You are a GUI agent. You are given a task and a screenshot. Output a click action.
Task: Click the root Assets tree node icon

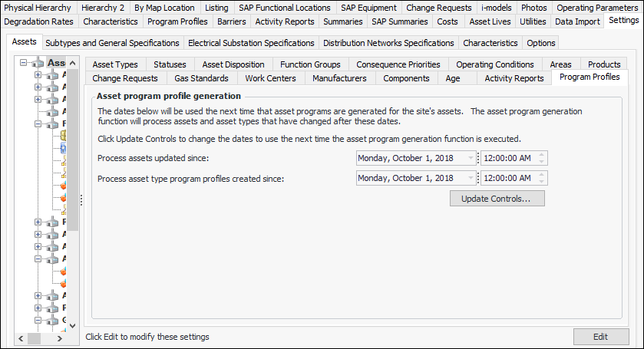coord(38,63)
